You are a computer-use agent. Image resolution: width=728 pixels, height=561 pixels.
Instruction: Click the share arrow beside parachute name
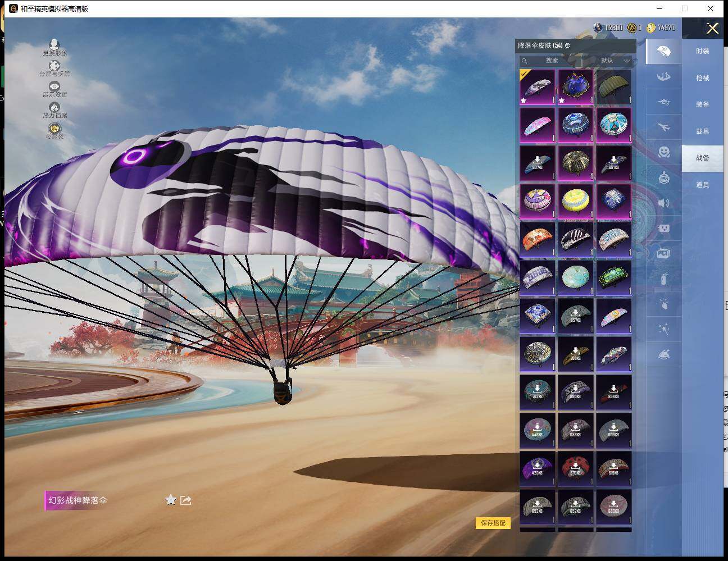186,500
